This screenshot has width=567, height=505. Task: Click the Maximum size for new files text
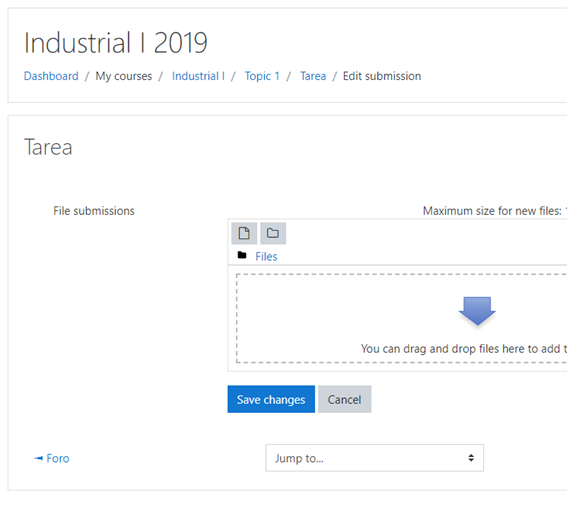495,211
